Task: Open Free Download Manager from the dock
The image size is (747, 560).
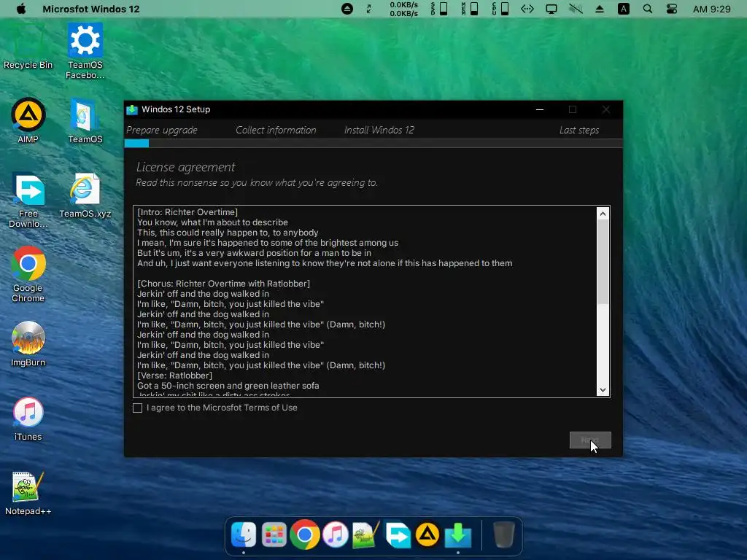Action: click(x=398, y=535)
